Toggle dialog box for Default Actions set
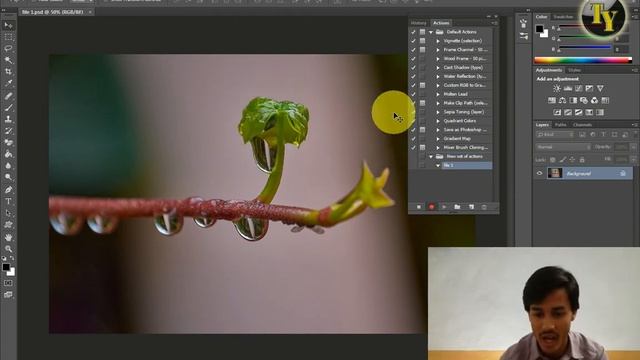The image size is (640, 360). [422, 32]
